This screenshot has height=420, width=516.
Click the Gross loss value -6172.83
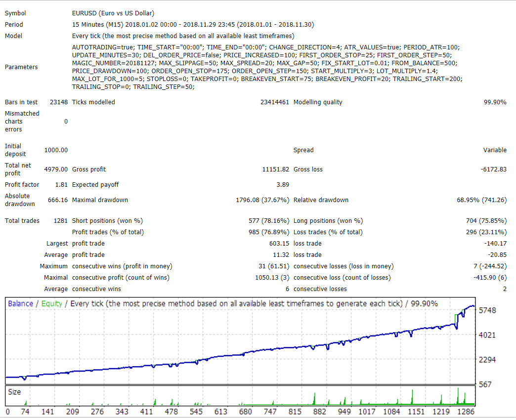494,169
